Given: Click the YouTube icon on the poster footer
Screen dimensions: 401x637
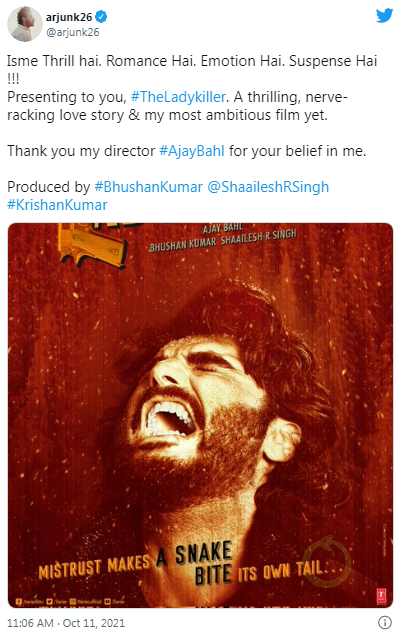Looking at the screenshot, I should click(x=107, y=602).
